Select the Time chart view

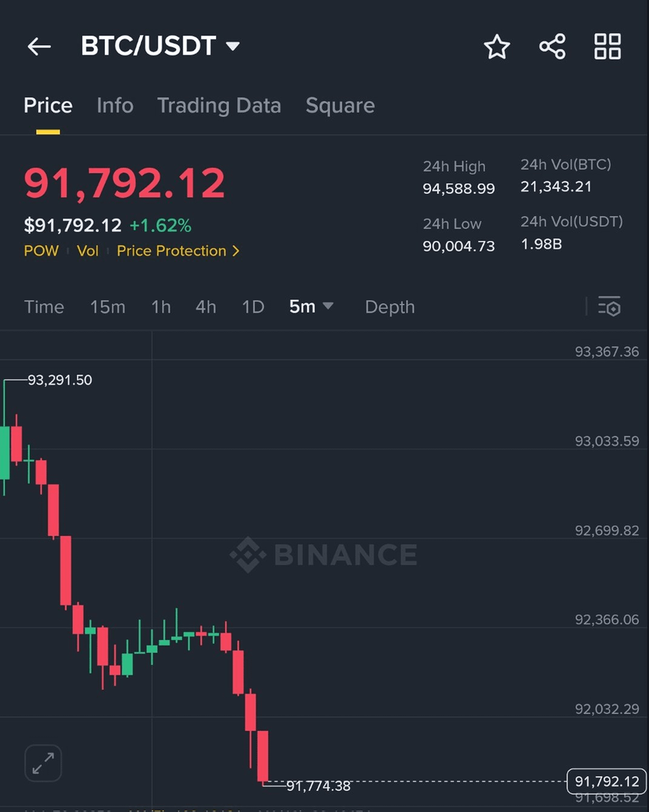pyautogui.click(x=44, y=307)
